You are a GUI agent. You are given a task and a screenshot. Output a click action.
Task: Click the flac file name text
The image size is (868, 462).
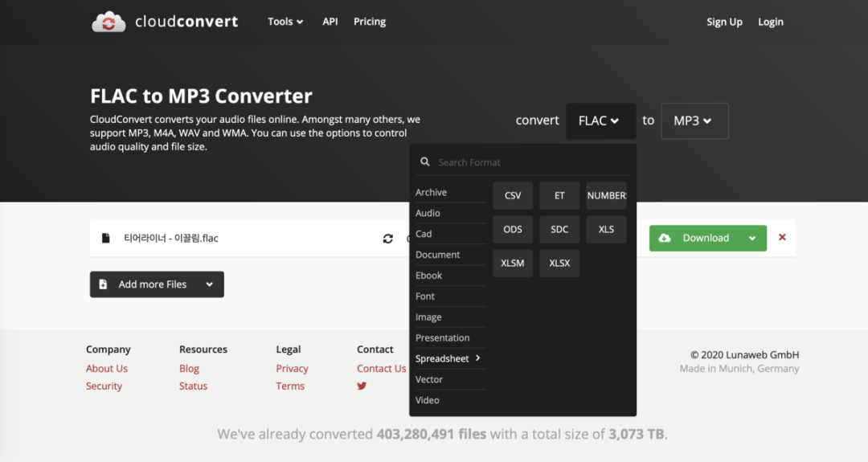[171, 238]
